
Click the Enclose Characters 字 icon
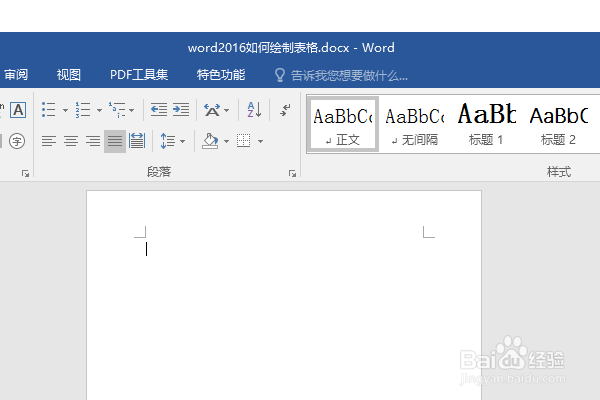(x=17, y=141)
